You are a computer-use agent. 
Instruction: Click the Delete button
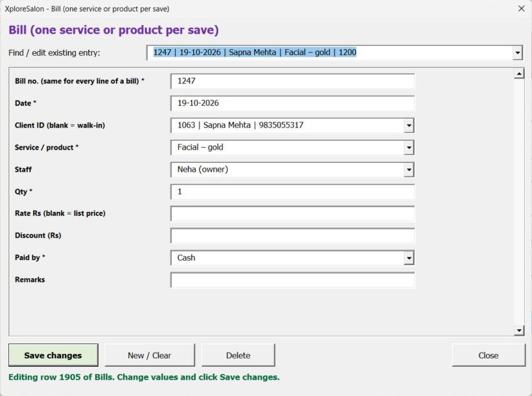tap(238, 355)
